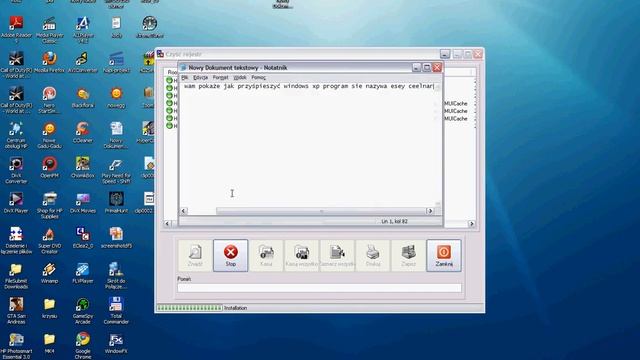Image resolution: width=640 pixels, height=360 pixels.
Task: Open DivX Movies desktop icon
Action: tap(83, 202)
